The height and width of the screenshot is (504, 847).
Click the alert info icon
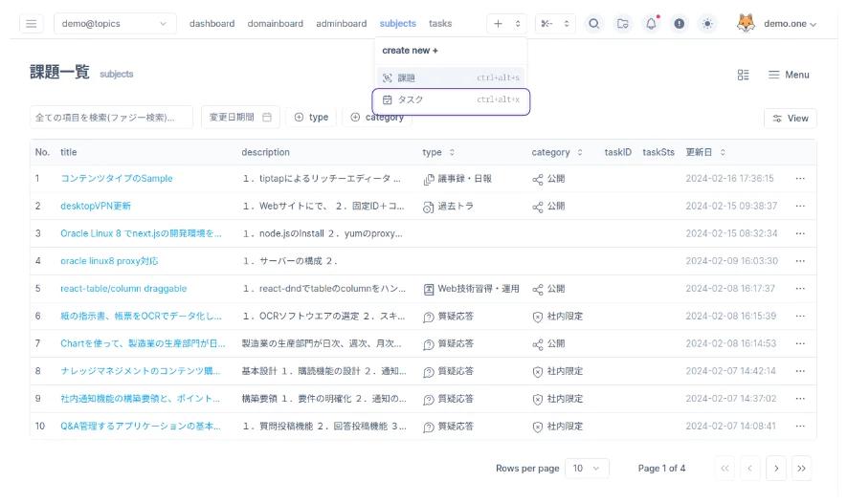[679, 24]
